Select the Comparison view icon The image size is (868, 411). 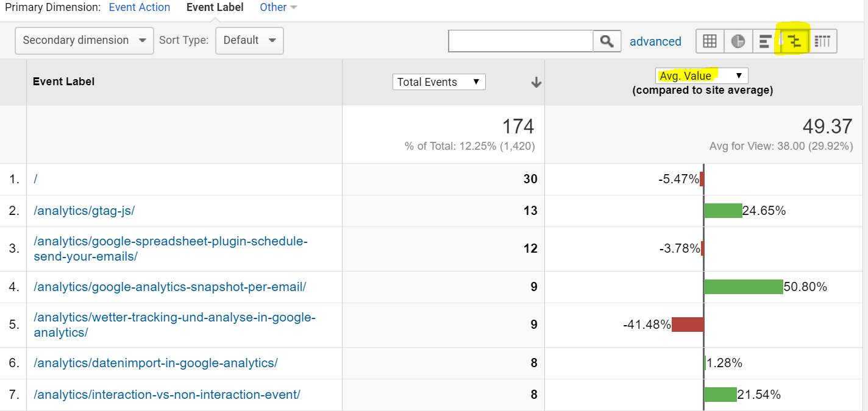click(794, 41)
